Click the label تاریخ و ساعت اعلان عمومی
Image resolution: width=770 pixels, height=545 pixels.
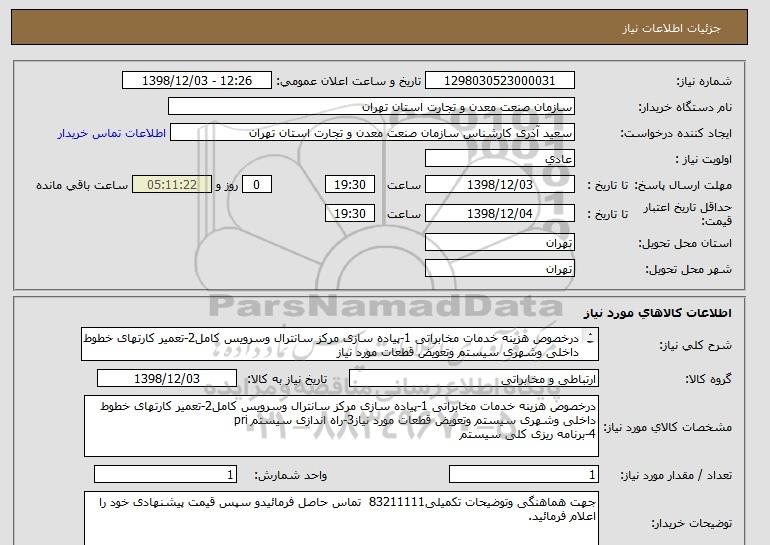(x=349, y=82)
